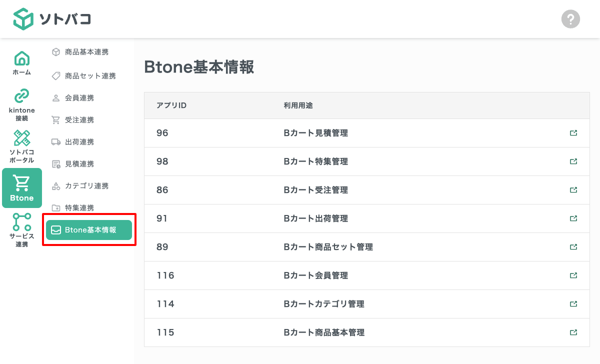
Task: Open the 会員連携 menu entry
Action: point(79,98)
